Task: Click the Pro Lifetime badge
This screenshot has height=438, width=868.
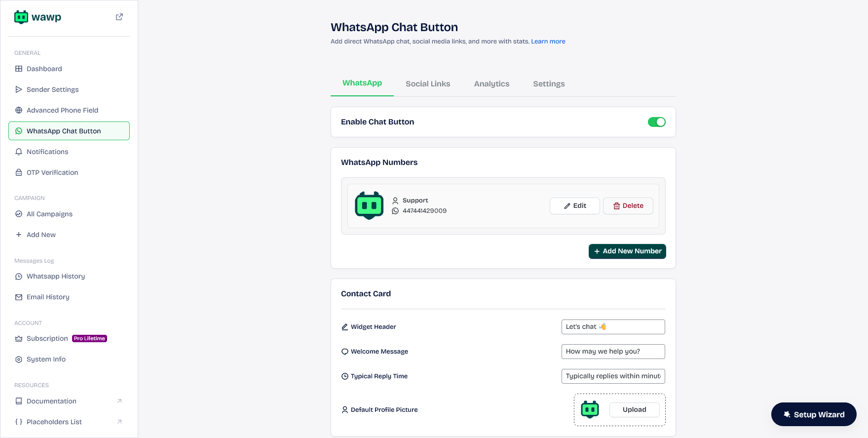Action: pos(90,339)
